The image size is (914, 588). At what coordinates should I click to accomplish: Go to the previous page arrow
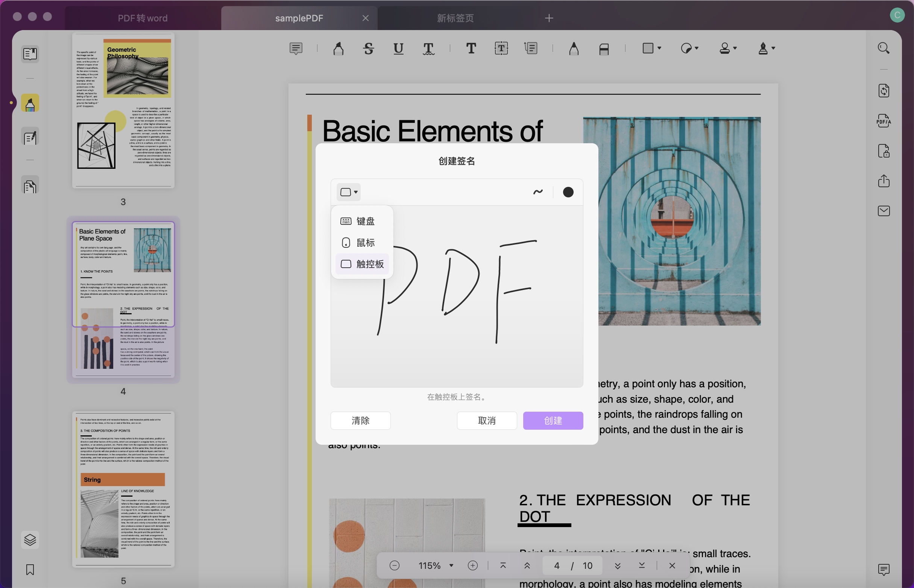point(527,565)
